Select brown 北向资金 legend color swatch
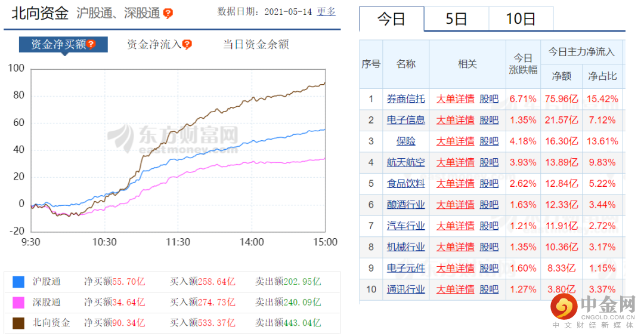Screen dimensions: 644x336 click(x=18, y=323)
